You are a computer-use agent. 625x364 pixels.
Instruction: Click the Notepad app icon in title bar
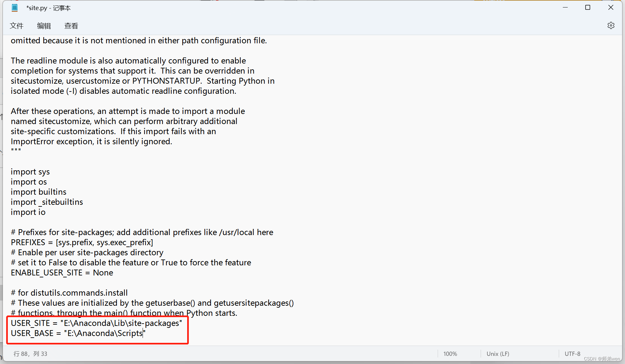tap(15, 8)
